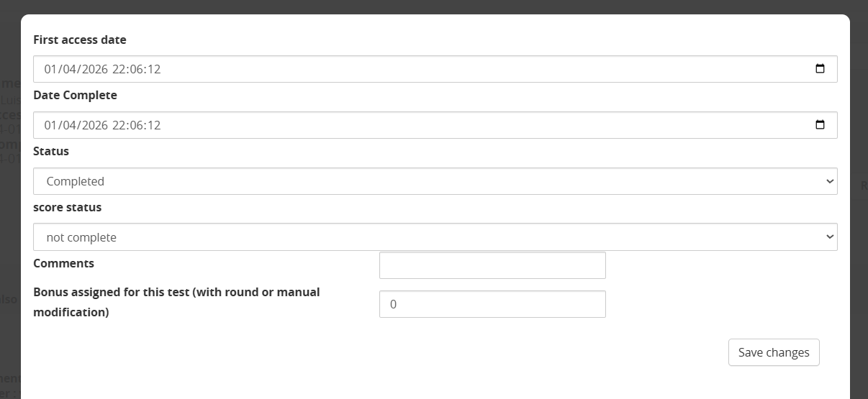Screen dimensions: 868x399
Task: Click the First access date label
Action: pyautogui.click(x=80, y=40)
